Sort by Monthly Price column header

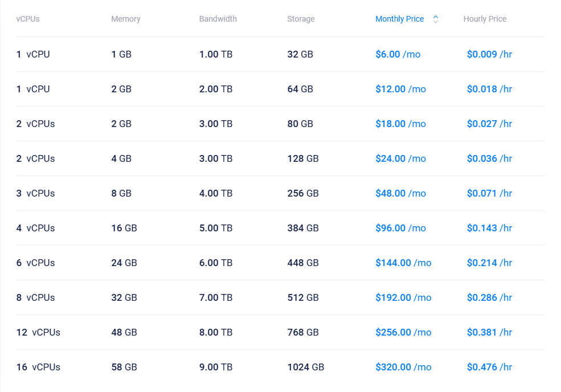[x=399, y=19]
